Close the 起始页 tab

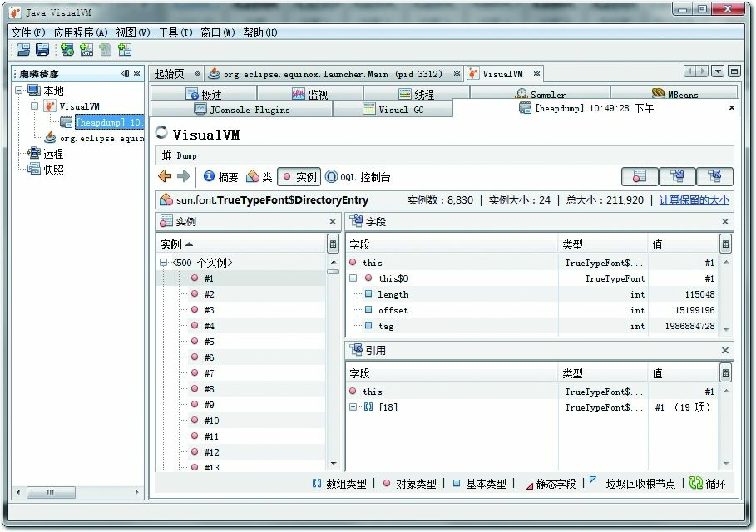click(197, 74)
